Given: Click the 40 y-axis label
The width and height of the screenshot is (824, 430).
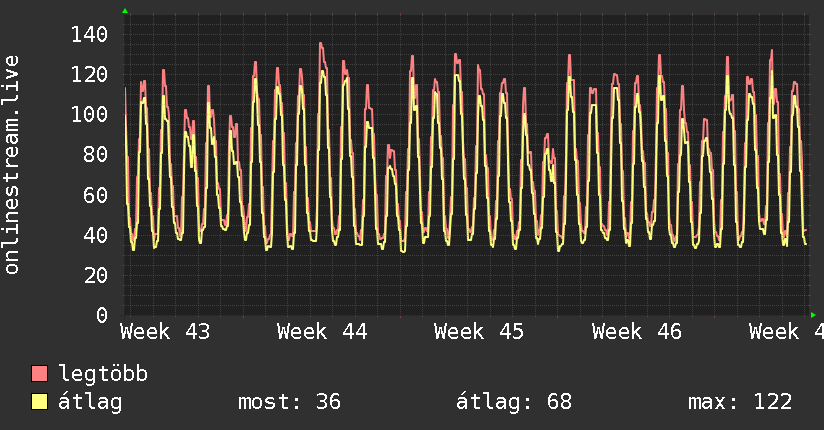Looking at the screenshot, I should 96,235.
